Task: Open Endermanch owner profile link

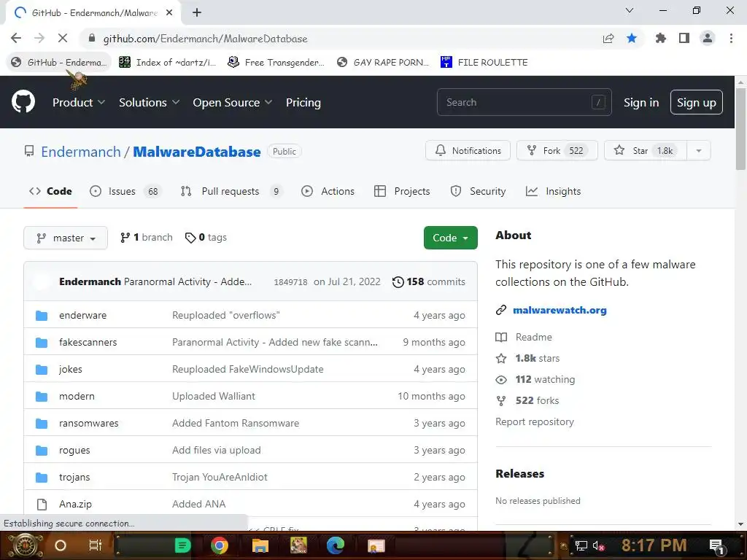Action: pyautogui.click(x=81, y=152)
